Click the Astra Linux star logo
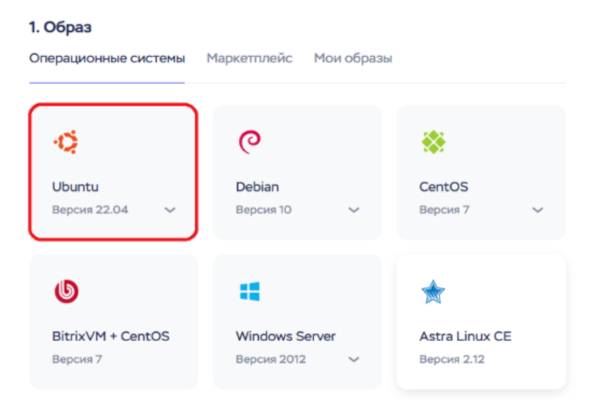Screen dimensions: 596x400 [433, 292]
